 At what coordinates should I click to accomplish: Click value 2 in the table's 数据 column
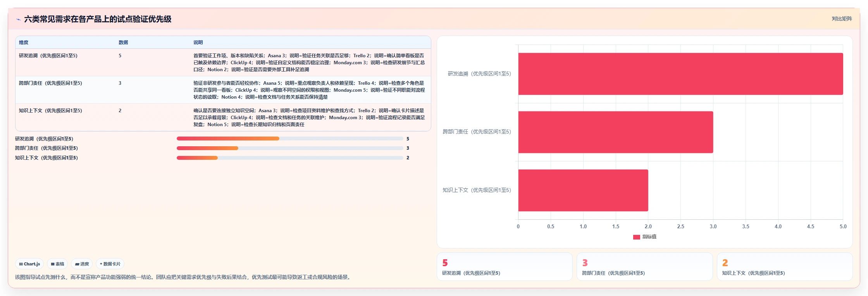[120, 111]
